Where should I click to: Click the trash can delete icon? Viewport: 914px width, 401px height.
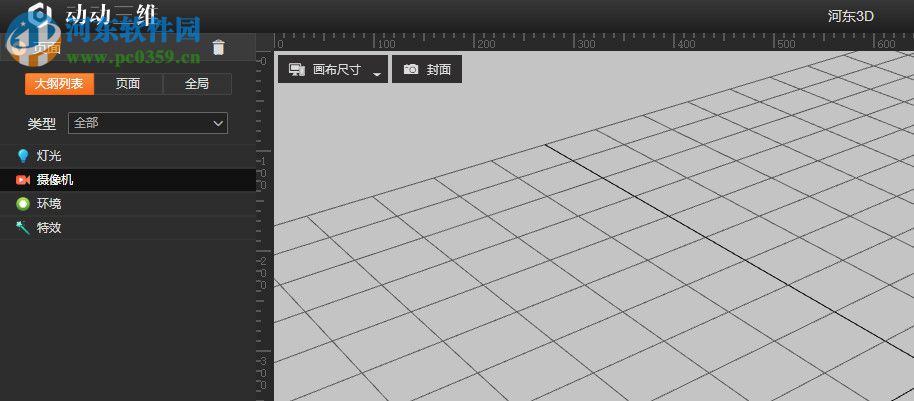pyautogui.click(x=218, y=47)
